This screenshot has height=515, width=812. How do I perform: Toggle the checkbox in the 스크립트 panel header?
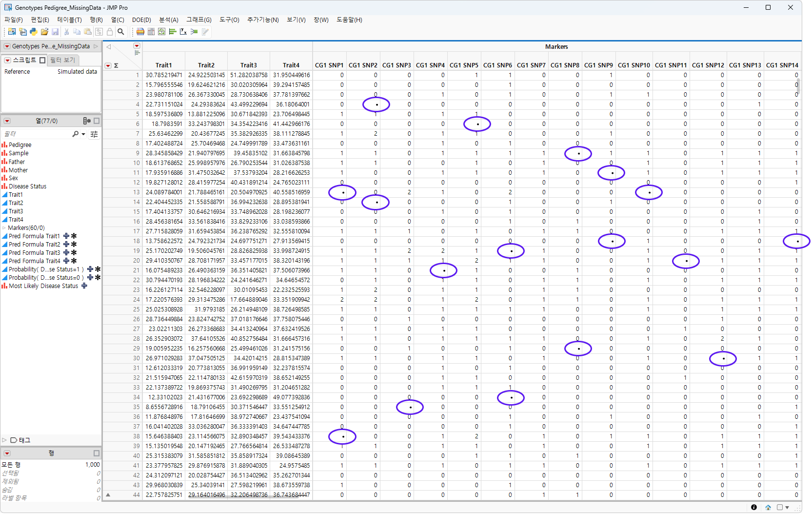(x=42, y=60)
